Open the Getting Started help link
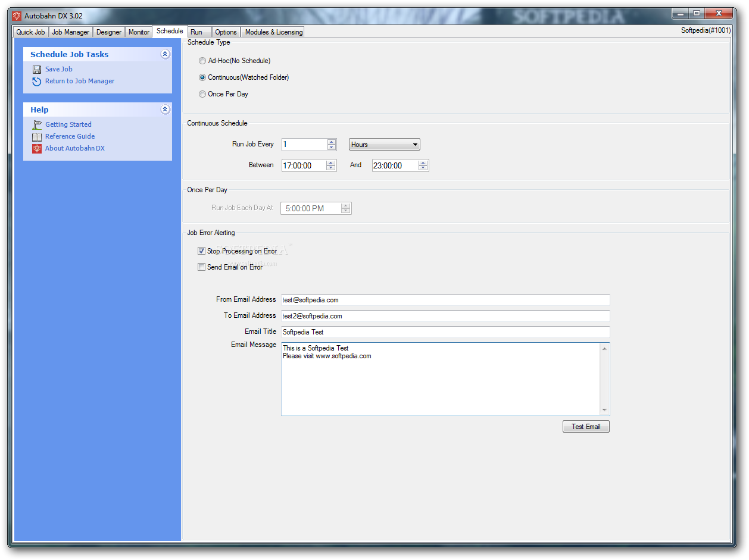The height and width of the screenshot is (560, 749). (68, 124)
